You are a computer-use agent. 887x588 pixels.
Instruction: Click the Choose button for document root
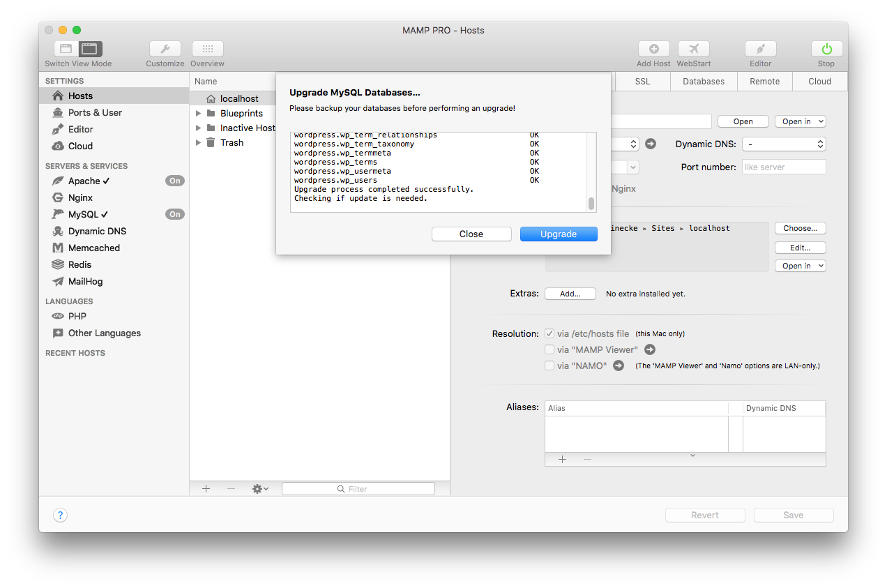point(800,228)
